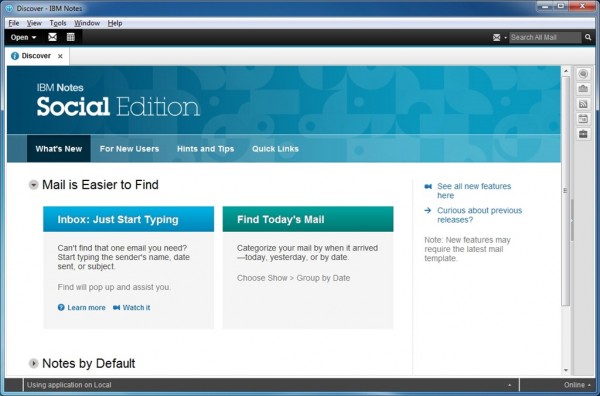The image size is (600, 396).
Task: Open the Calendar grid icon in toolbar
Action: 71,37
